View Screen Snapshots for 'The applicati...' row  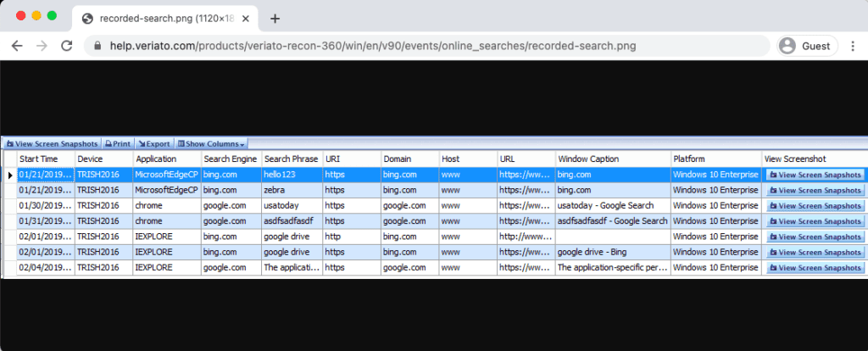coord(815,268)
